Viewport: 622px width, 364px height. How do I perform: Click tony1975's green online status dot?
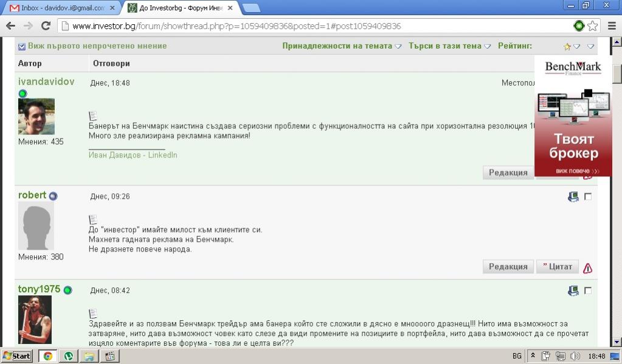pos(68,290)
